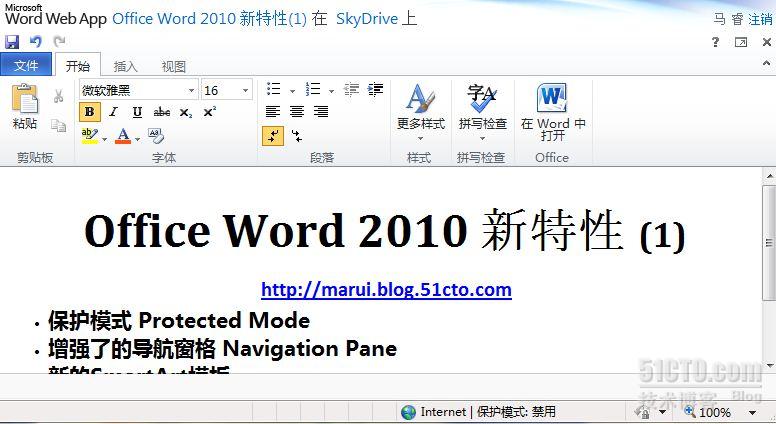
Task: Apply bulleted list
Action: [x=274, y=89]
